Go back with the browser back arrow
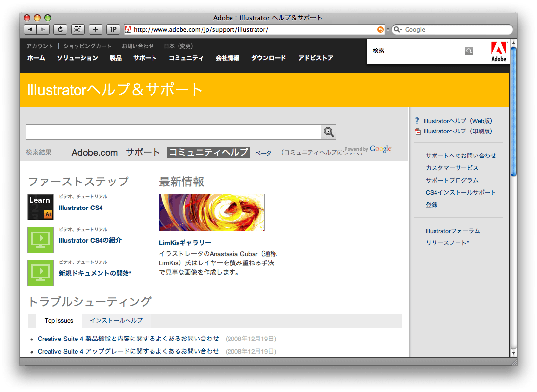This screenshot has width=537, height=392. coord(30,30)
